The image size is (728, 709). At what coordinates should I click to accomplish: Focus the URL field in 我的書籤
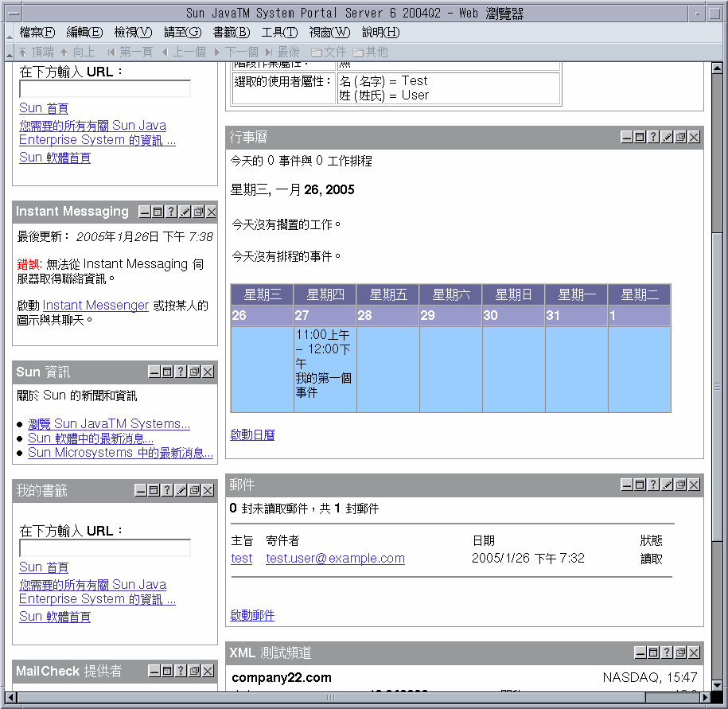pos(105,547)
